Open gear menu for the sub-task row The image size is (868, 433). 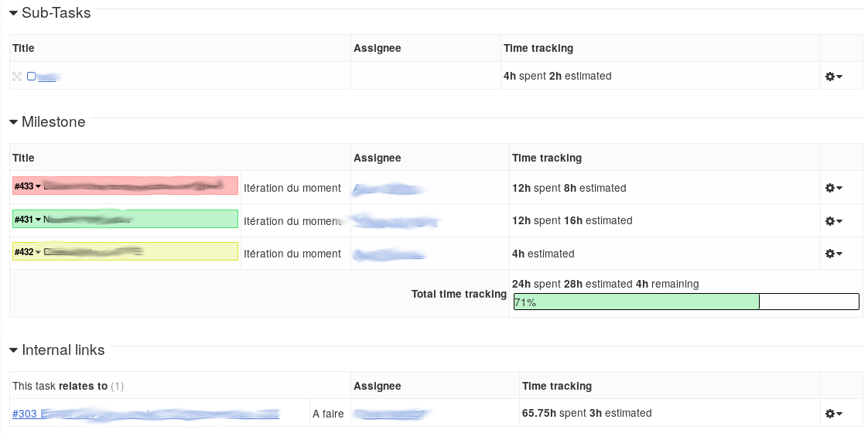click(833, 77)
